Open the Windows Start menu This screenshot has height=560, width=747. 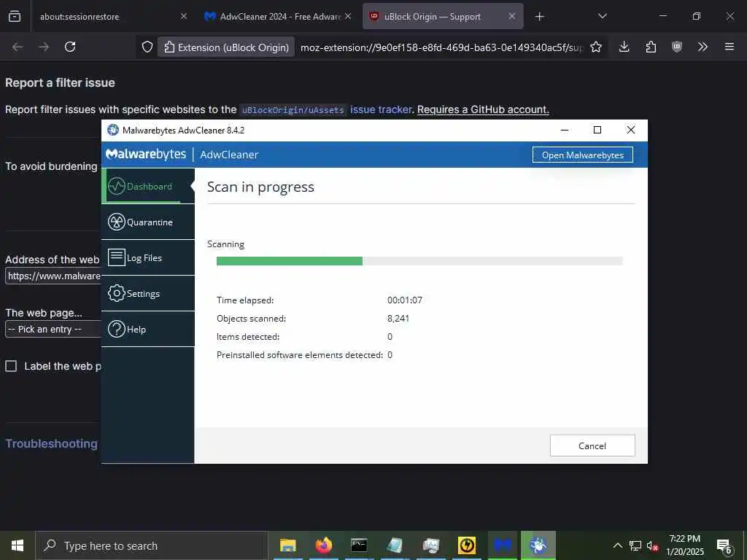18,545
